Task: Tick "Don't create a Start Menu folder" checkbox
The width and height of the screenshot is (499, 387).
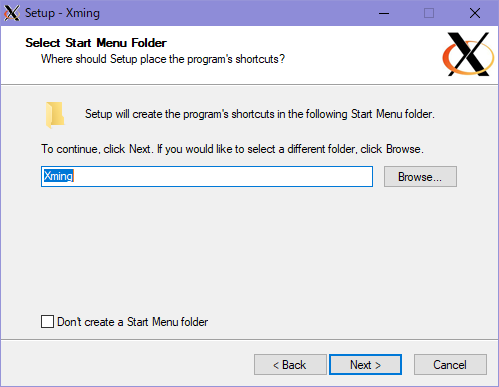Action: coord(47,322)
